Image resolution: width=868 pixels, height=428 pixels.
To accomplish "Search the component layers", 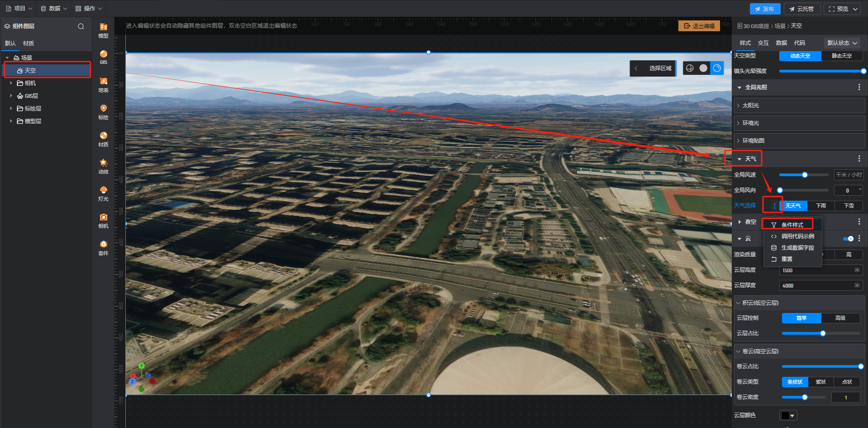I will pyautogui.click(x=81, y=26).
